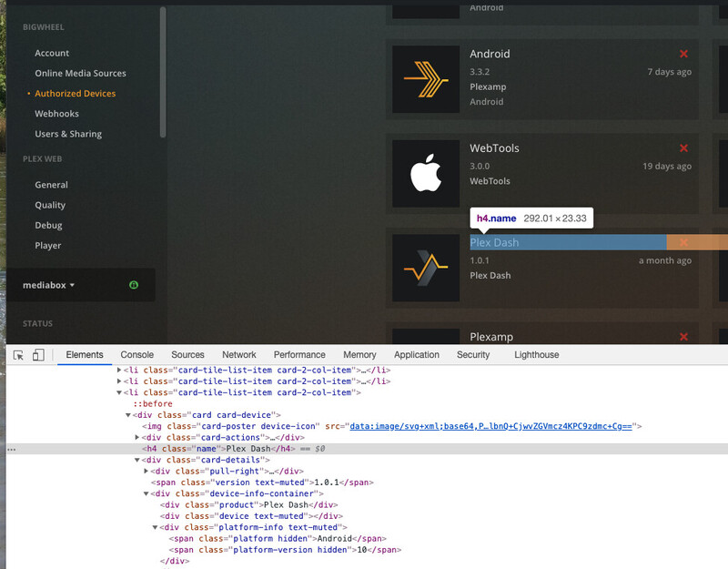Select the ::before pseudo-element line
The image size is (728, 569).
(153, 404)
